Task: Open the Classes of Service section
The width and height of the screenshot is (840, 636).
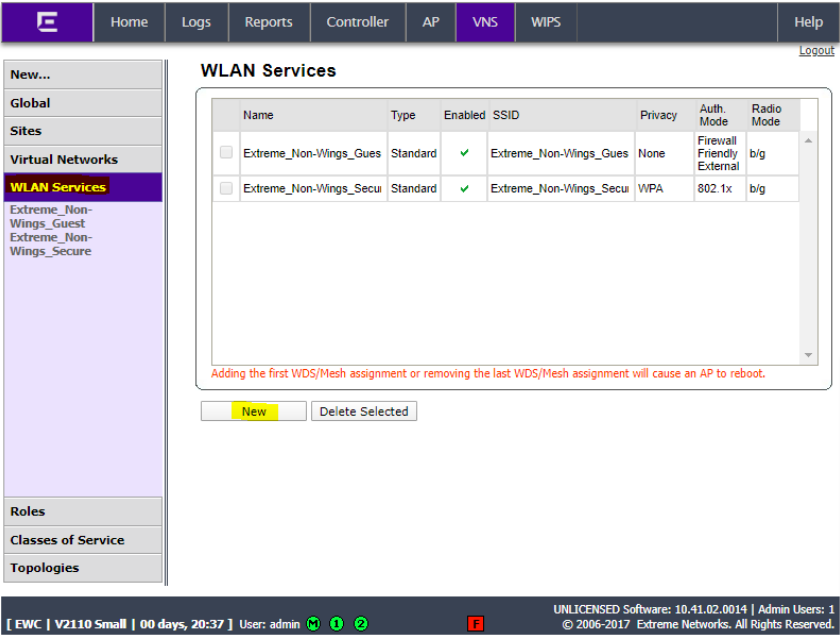Action: 82,540
